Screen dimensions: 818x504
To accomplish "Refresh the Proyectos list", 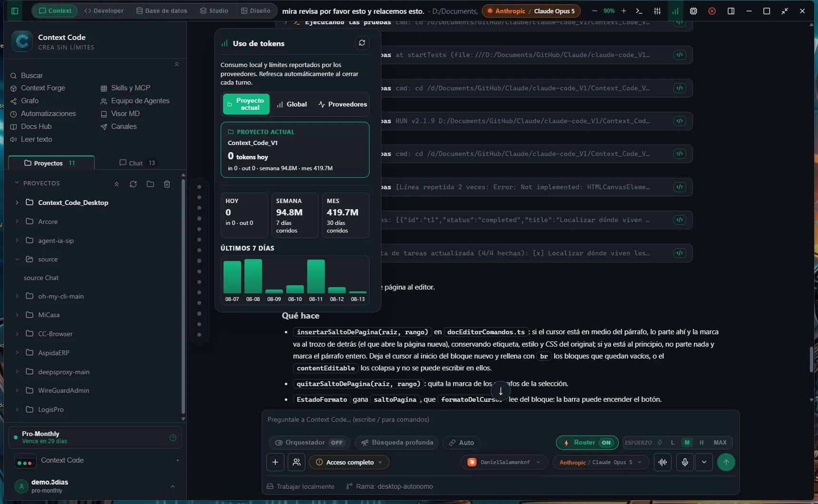I will (133, 184).
